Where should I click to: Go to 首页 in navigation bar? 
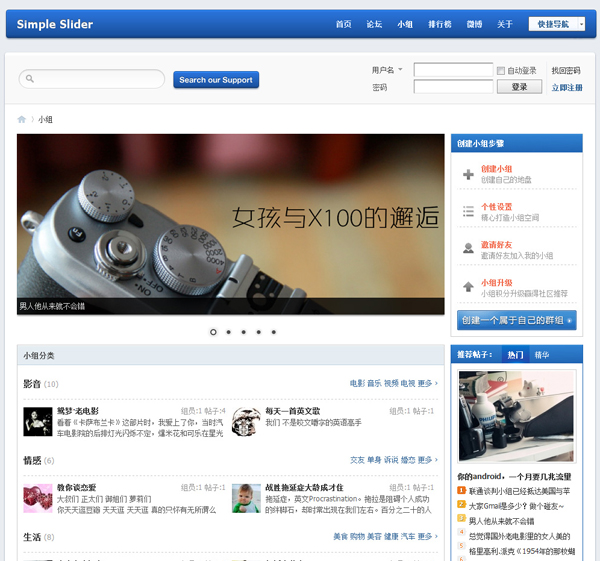[x=343, y=24]
